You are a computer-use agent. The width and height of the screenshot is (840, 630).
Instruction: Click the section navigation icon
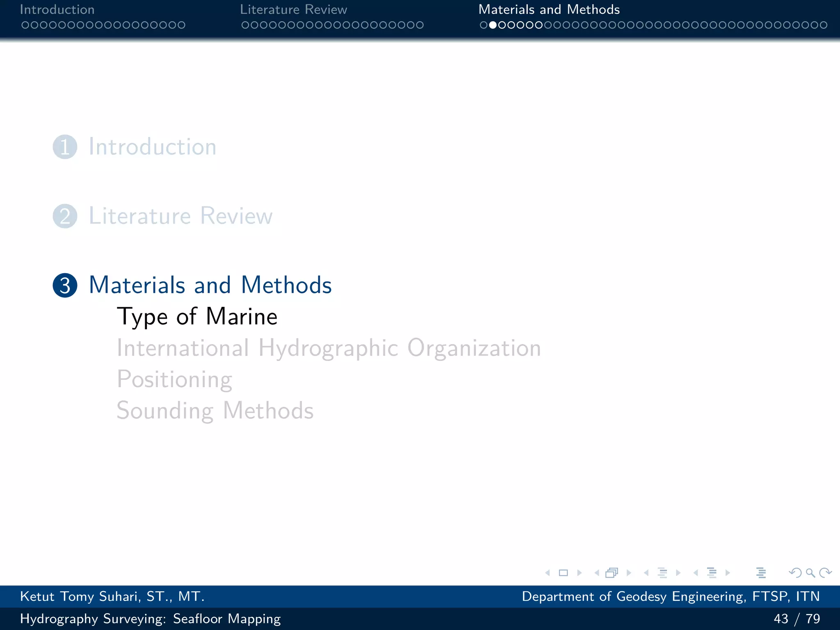pos(712,573)
